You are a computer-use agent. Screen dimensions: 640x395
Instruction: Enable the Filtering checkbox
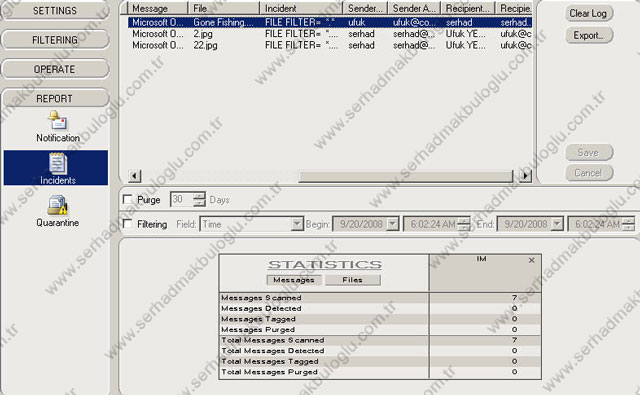127,224
